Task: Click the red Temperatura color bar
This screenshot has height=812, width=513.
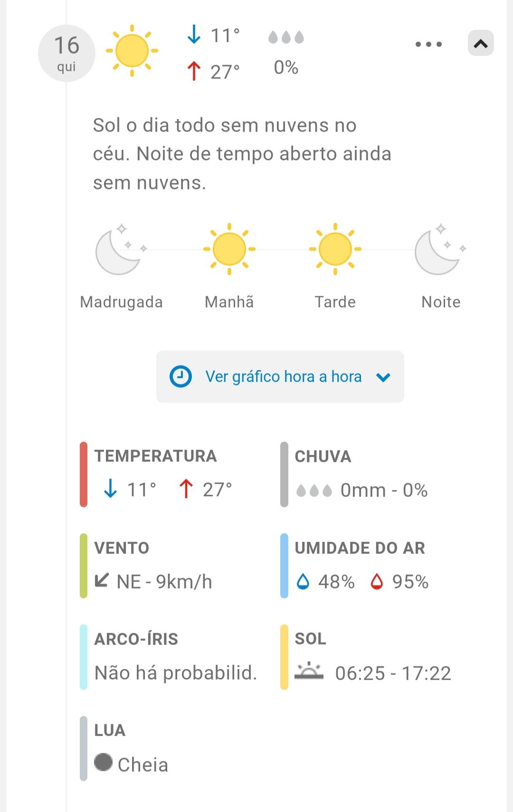Action: 84,474
